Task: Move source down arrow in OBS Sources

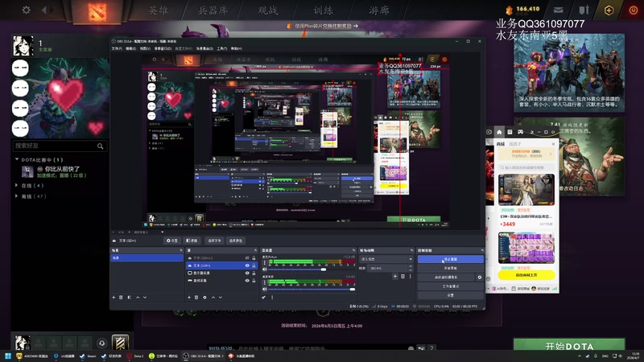Action: tap(220, 297)
